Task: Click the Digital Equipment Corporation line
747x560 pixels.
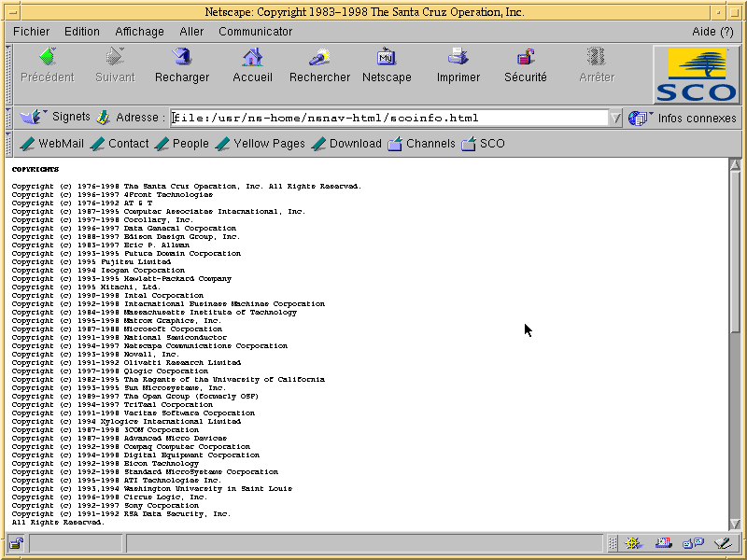Action: tap(135, 455)
